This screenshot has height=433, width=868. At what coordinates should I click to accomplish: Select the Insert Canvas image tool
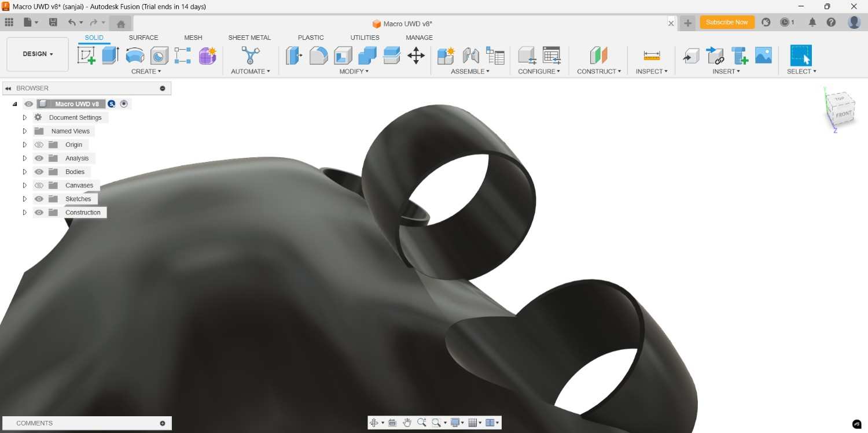tap(764, 55)
